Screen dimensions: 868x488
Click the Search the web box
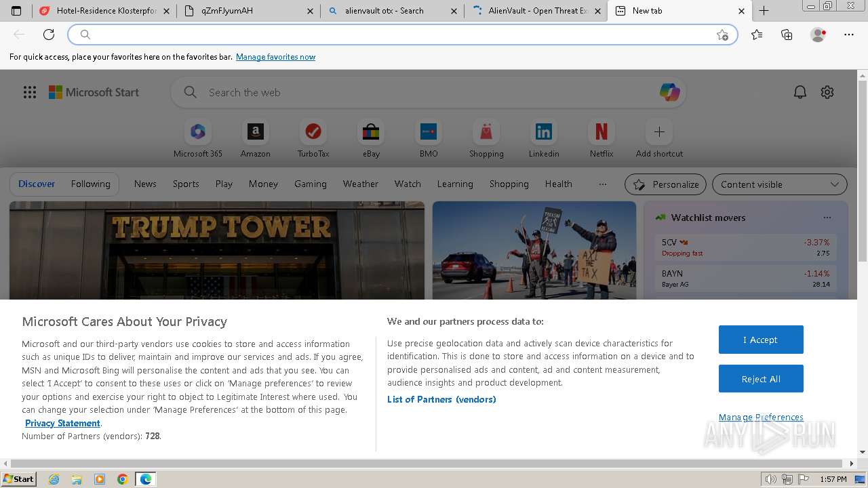point(427,92)
